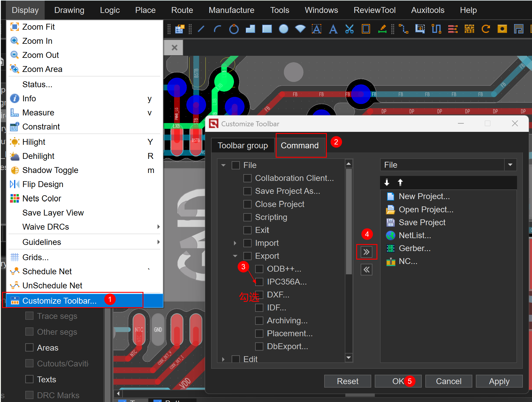Expand the Import tree node
532x402 pixels.
tap(235, 243)
